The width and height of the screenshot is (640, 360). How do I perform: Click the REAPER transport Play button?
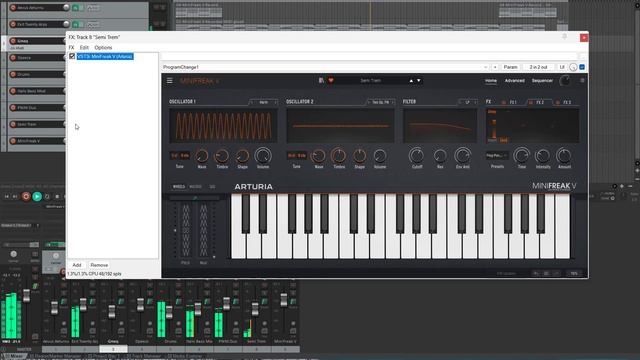(x=37, y=196)
